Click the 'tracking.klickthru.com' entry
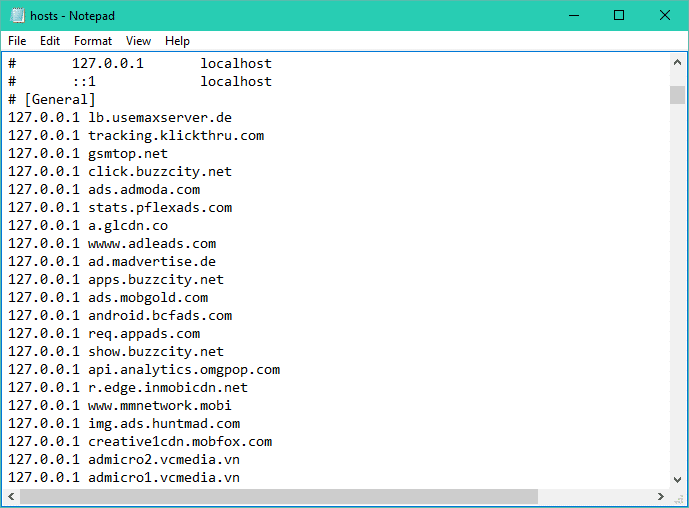 click(x=176, y=135)
